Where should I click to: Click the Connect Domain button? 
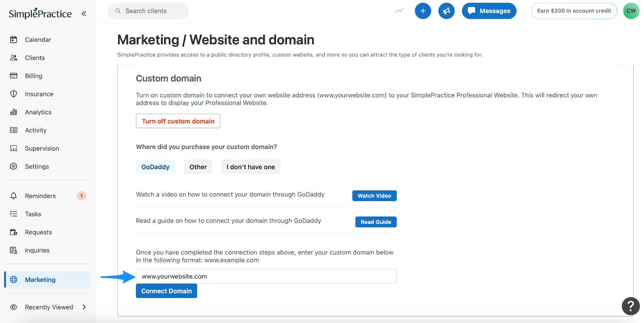(x=167, y=291)
